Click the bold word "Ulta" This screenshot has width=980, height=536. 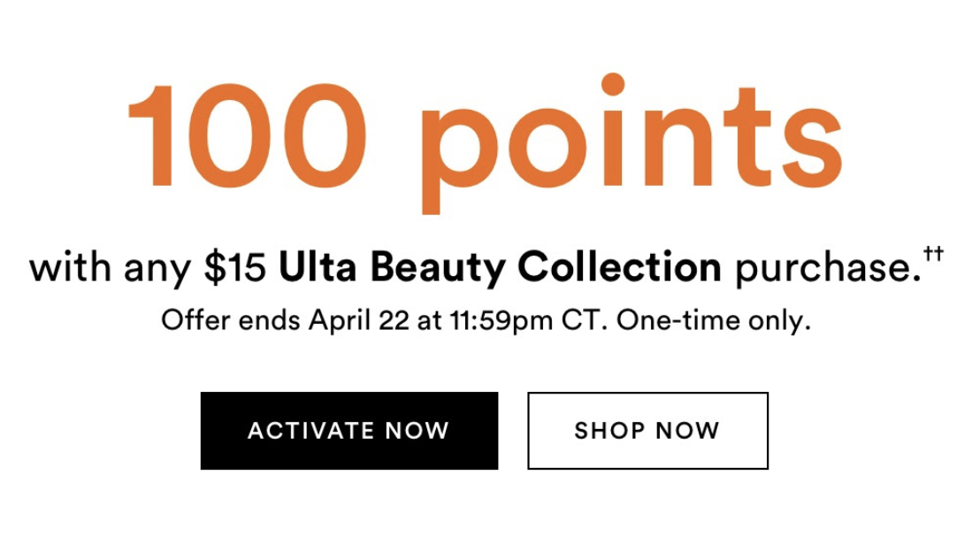click(x=318, y=266)
